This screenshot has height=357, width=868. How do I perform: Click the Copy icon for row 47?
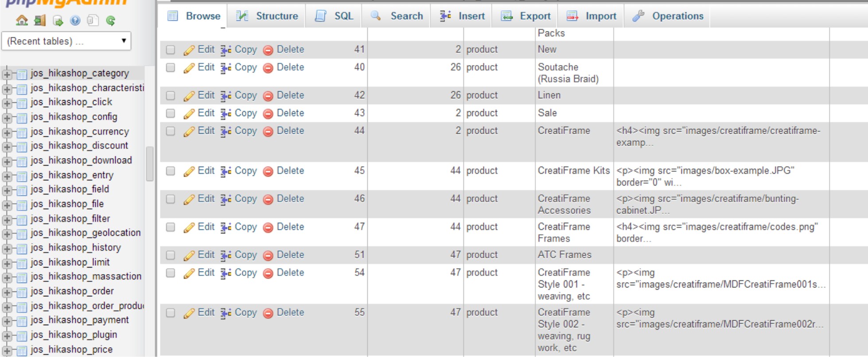point(226,228)
